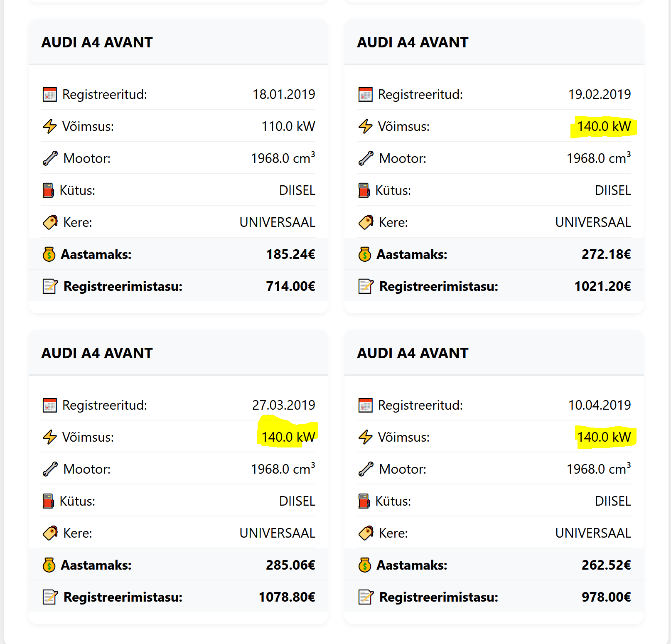This screenshot has height=644, width=671.
Task: Click Võimsus label in 18.01.2019 card
Action: coord(88,126)
